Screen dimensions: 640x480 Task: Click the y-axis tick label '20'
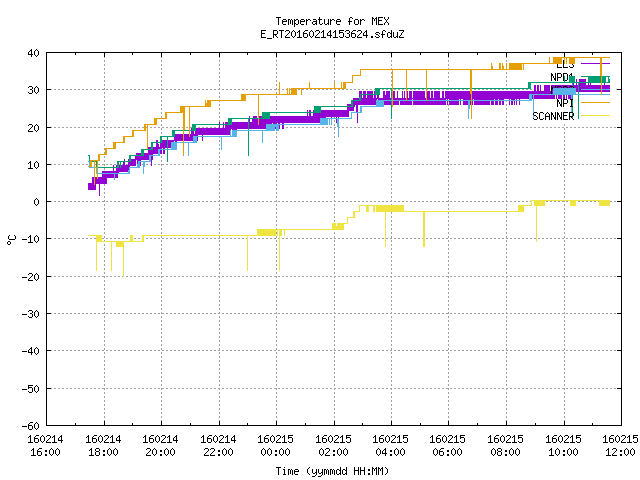(x=33, y=128)
